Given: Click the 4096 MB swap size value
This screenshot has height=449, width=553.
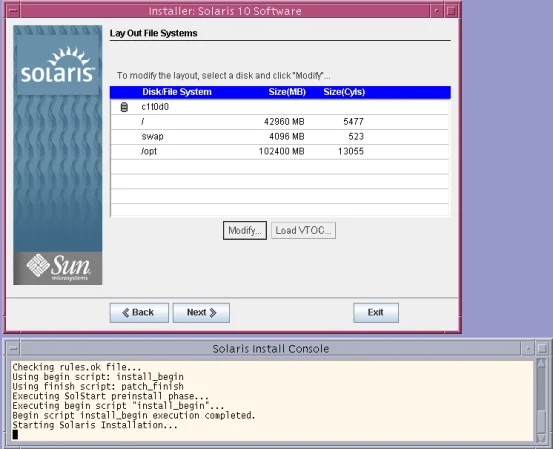Looking at the screenshot, I should pos(286,136).
